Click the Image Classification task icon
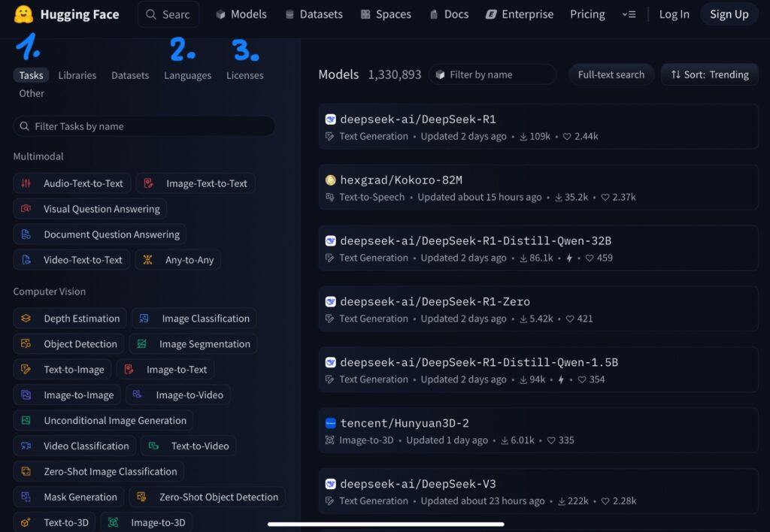This screenshot has height=532, width=770. pos(144,319)
